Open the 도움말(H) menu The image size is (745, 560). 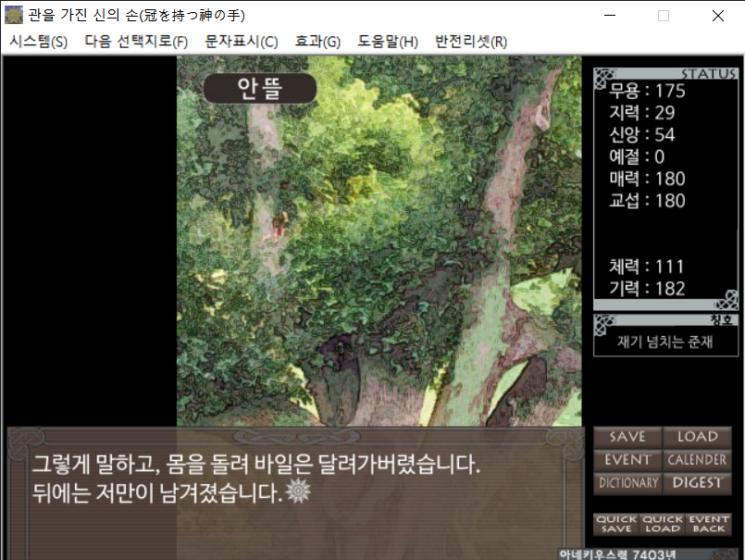pyautogui.click(x=388, y=42)
